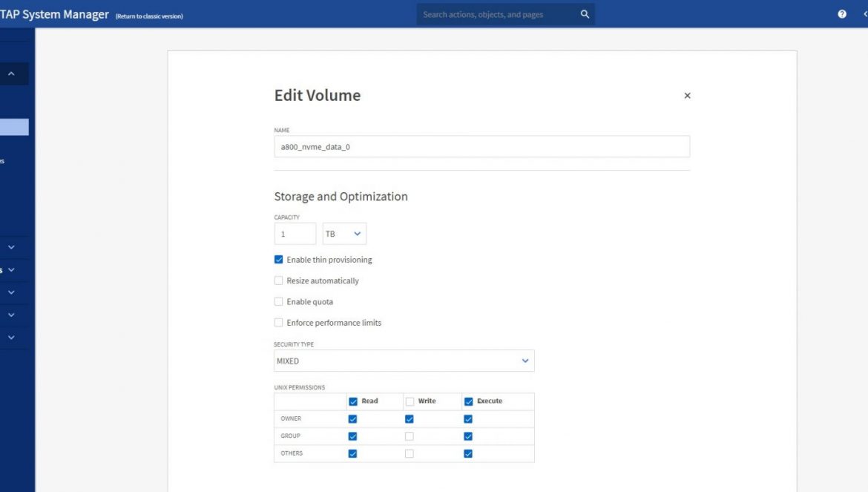Check Others Write permission
The image size is (868, 492).
click(409, 454)
